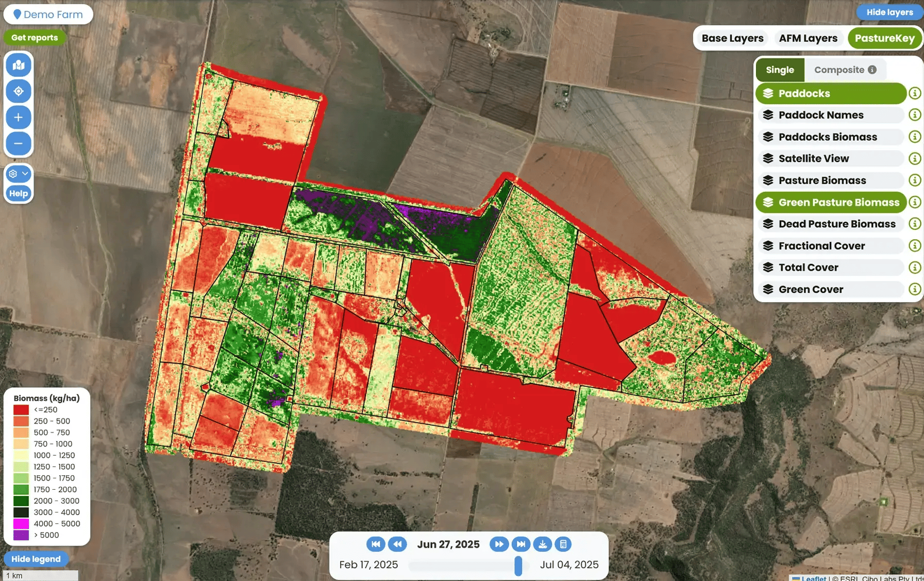This screenshot has width=924, height=581.
Task: Click the Hide legend button
Action: [36, 559]
